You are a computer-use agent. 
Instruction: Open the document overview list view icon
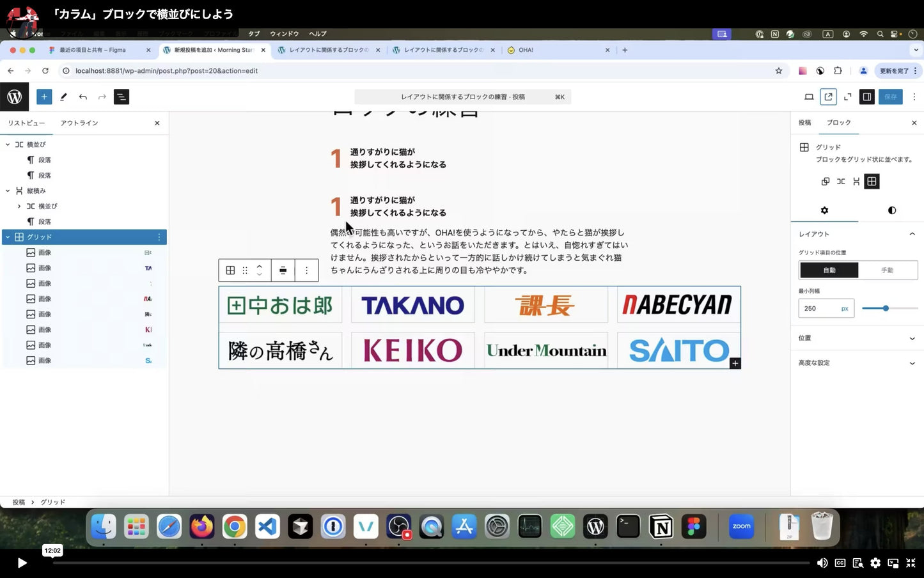point(121,97)
